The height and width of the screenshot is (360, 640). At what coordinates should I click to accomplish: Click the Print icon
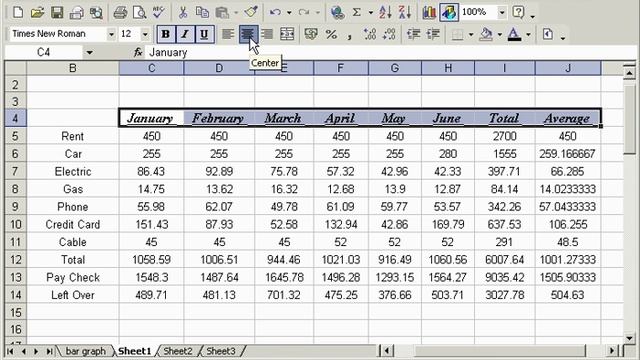point(120,13)
